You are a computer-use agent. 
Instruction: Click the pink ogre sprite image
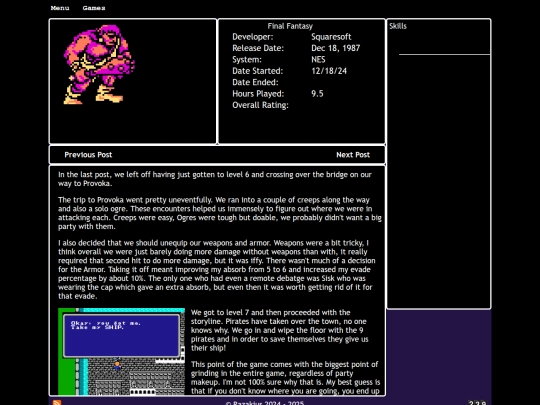click(x=99, y=64)
